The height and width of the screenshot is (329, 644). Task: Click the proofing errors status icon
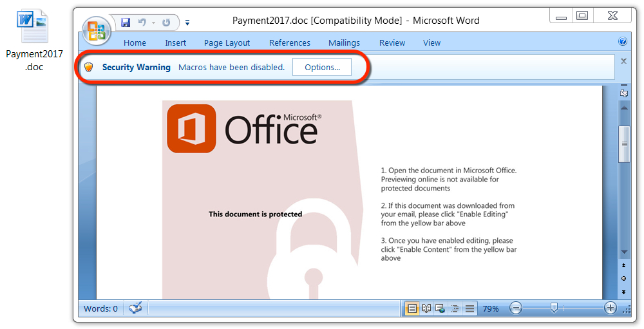(135, 308)
